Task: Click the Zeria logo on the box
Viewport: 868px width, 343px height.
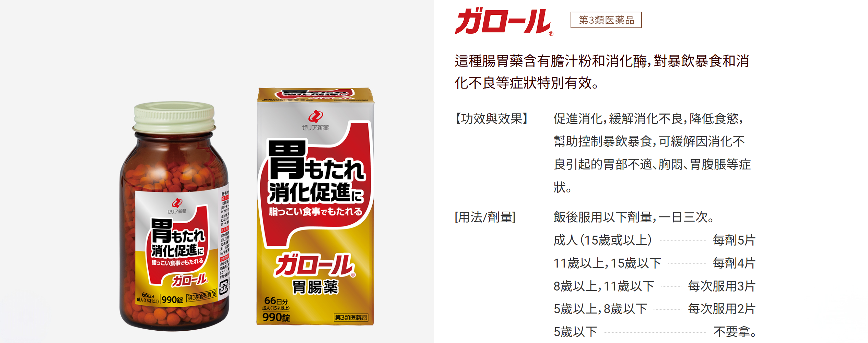Action: 315,120
